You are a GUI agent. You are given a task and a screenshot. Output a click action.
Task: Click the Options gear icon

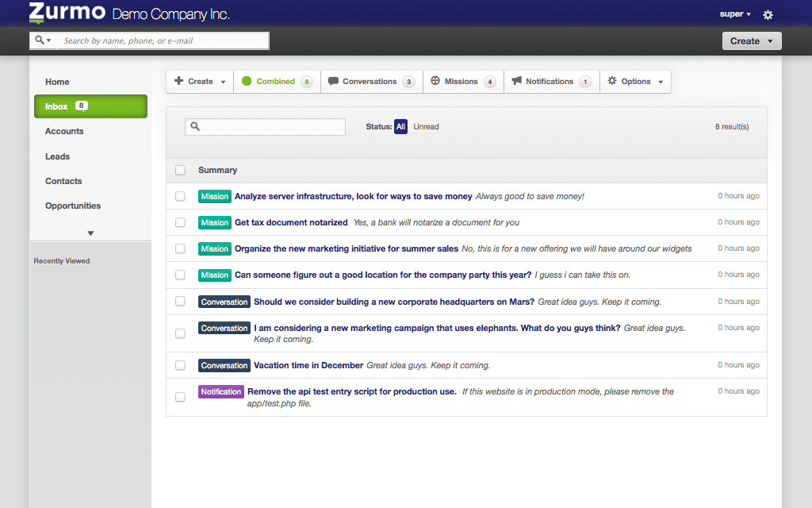(x=612, y=81)
